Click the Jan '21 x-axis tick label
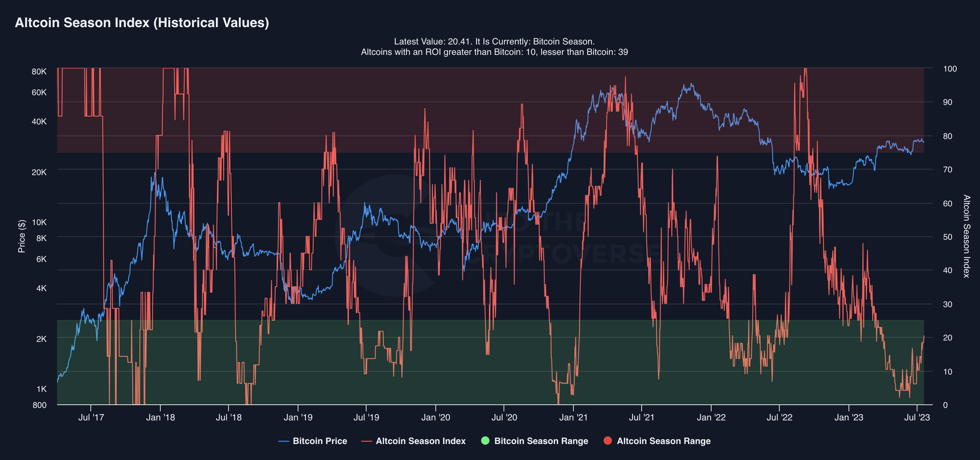This screenshot has height=460, width=980. [x=573, y=417]
